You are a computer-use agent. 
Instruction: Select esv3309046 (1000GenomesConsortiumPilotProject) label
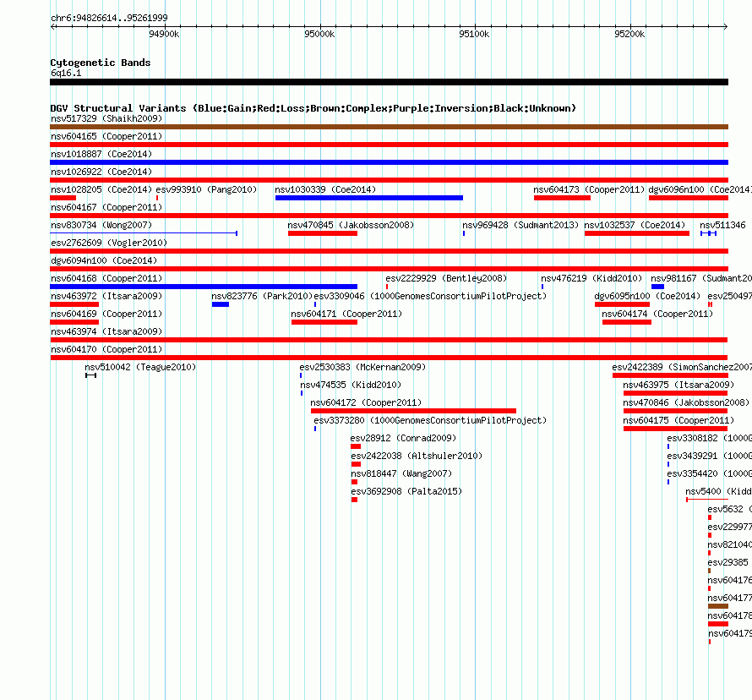click(x=430, y=296)
